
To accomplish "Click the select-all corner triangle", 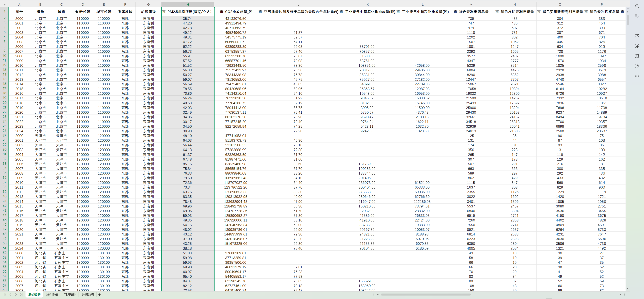I will pos(4,5).
